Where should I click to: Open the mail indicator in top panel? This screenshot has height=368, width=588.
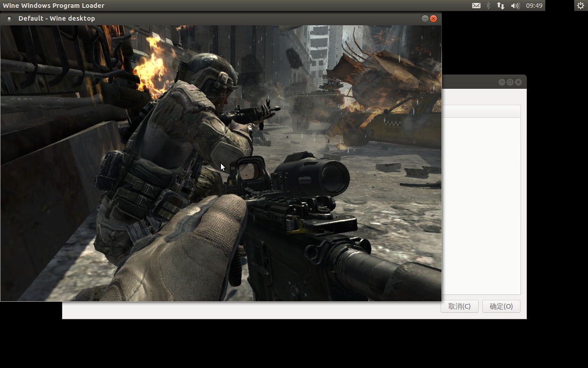[476, 6]
